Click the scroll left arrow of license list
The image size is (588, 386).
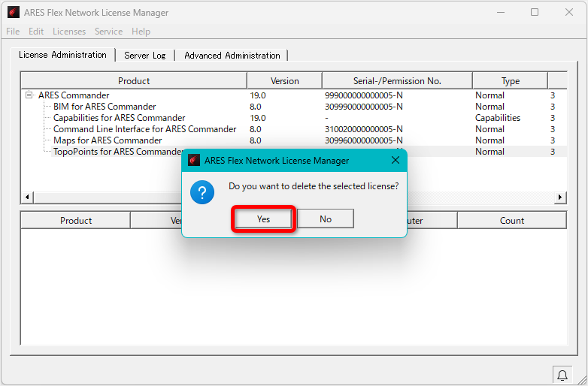pos(27,197)
